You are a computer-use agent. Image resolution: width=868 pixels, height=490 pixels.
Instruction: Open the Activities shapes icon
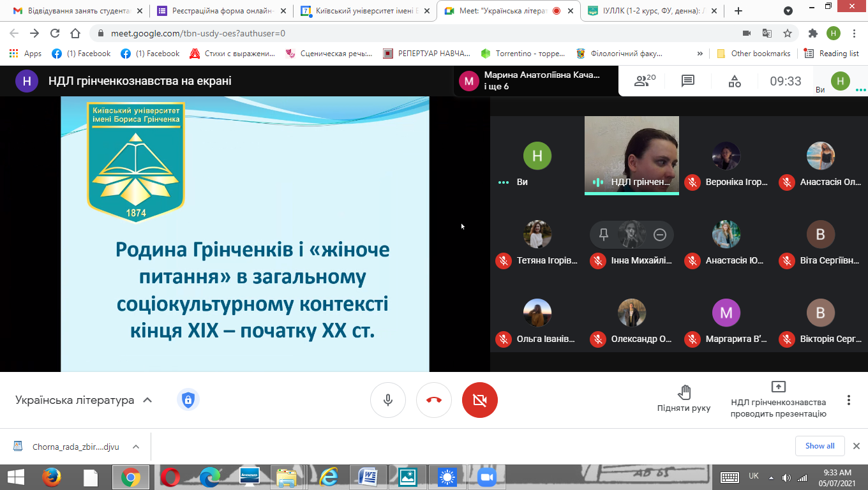pyautogui.click(x=735, y=81)
